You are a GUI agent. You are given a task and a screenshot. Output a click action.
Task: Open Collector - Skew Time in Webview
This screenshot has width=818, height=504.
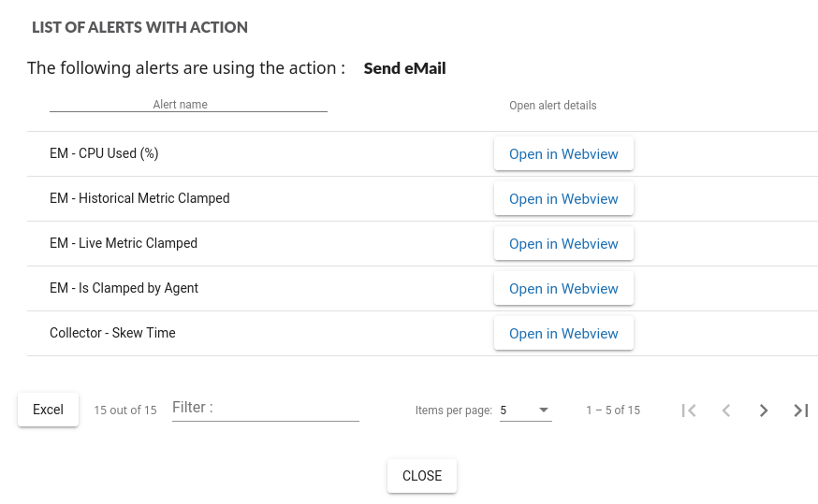tap(563, 334)
